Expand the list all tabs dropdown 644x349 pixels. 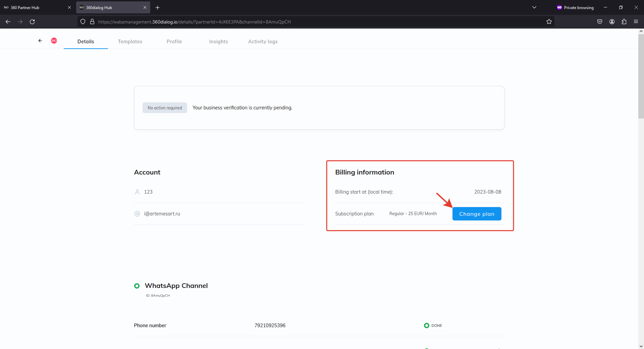(534, 7)
